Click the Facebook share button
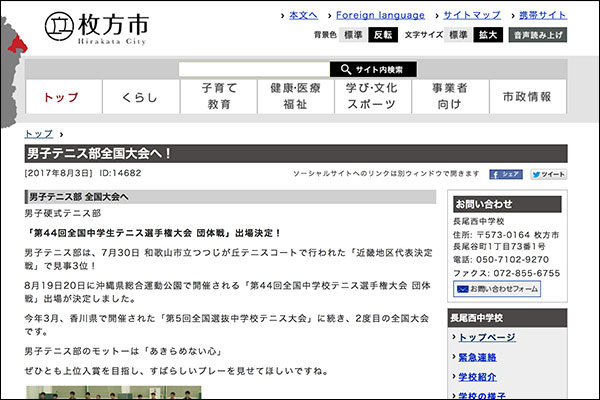The width and height of the screenshot is (600, 400). 507,174
